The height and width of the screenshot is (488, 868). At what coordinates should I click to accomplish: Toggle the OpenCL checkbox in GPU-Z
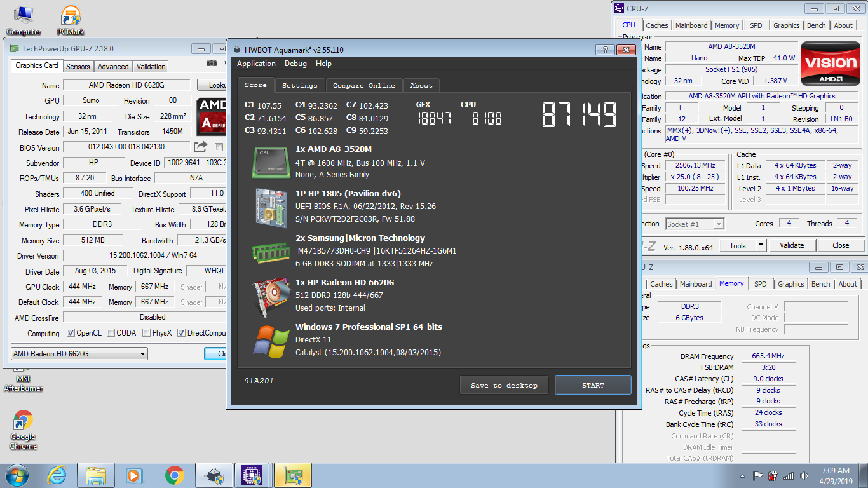click(x=71, y=333)
